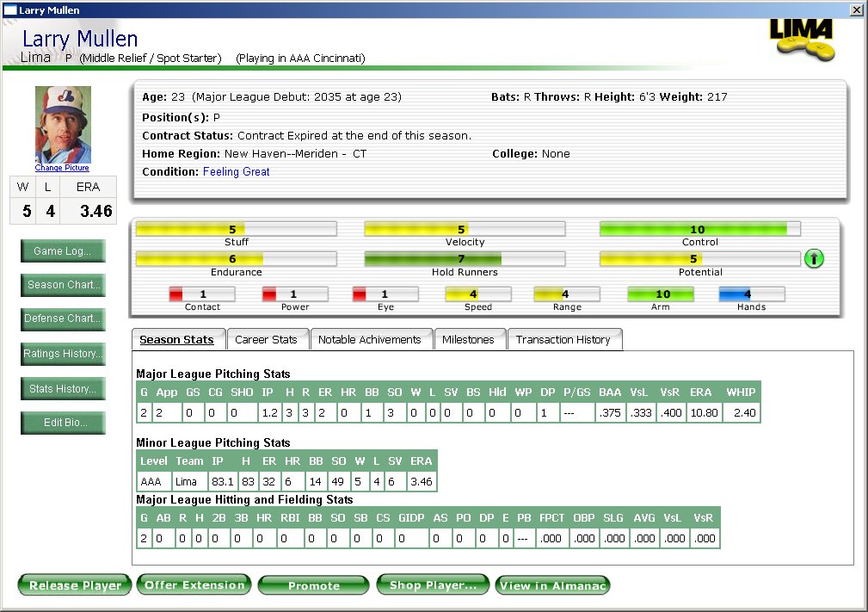The image size is (868, 612).
Task: Click the Promote button
Action: (314, 584)
